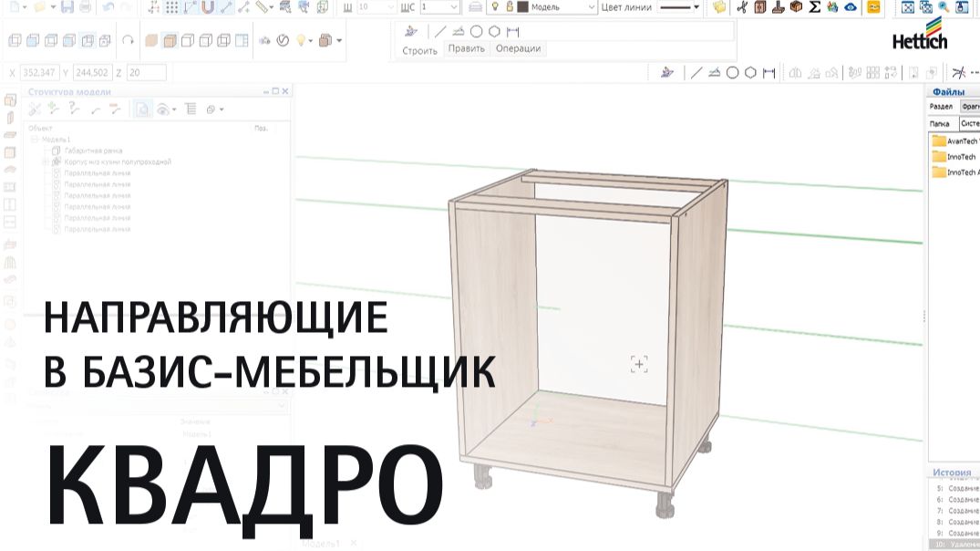The height and width of the screenshot is (551, 980).
Task: Open the Строить tab
Action: (x=419, y=51)
